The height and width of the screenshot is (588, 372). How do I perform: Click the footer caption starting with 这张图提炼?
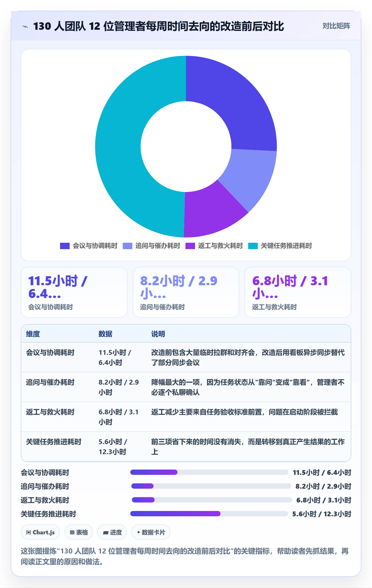(185, 556)
